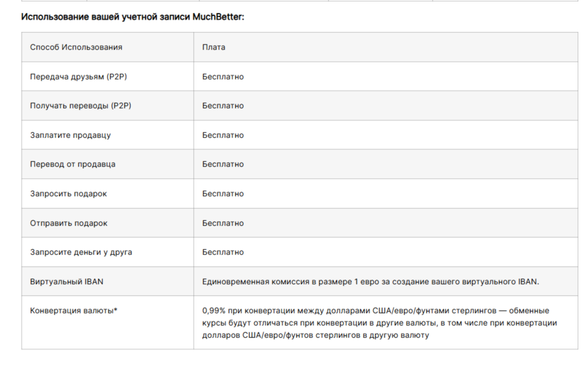Click the 'Способ Использования' column header
Screen dimensions: 588x367
point(76,47)
